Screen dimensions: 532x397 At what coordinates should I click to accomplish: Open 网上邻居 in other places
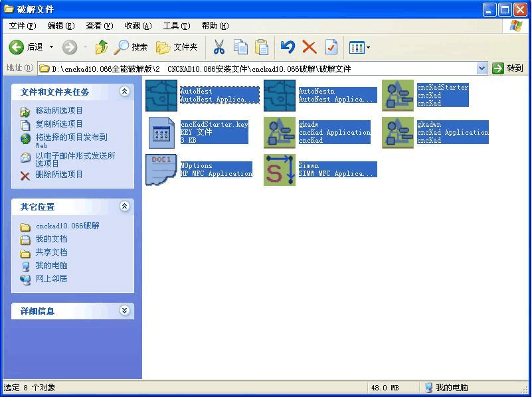click(51, 279)
